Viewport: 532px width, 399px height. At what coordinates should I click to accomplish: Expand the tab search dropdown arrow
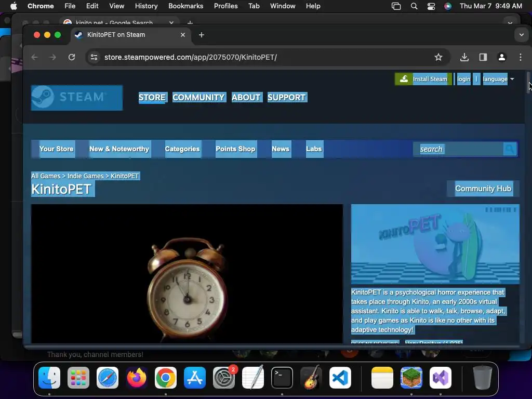point(522,35)
